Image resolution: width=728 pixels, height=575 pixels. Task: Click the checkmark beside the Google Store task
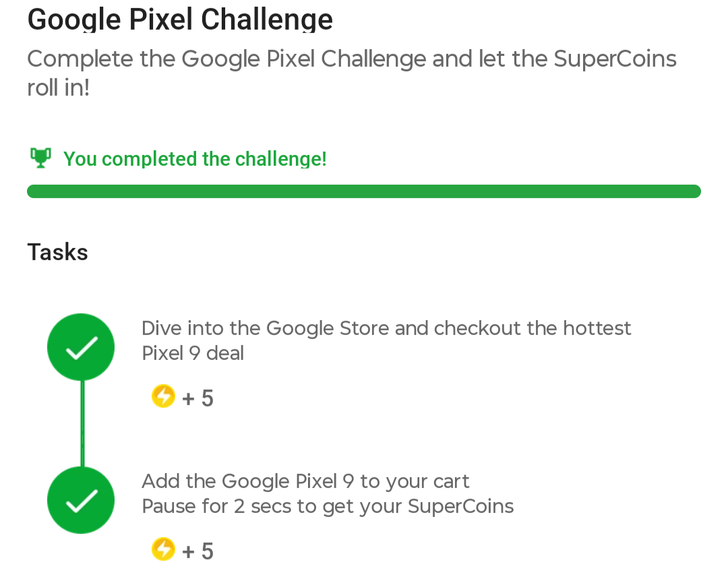click(81, 347)
